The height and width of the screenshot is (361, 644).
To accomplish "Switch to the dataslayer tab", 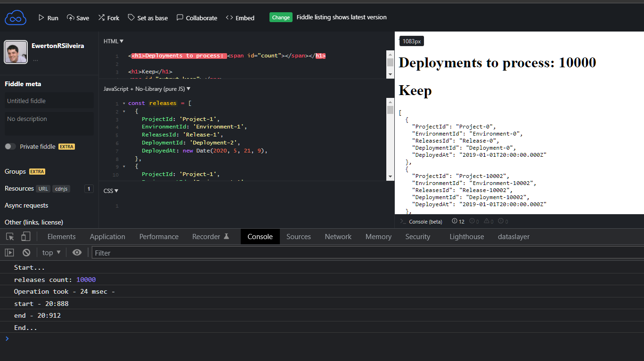I will (514, 237).
